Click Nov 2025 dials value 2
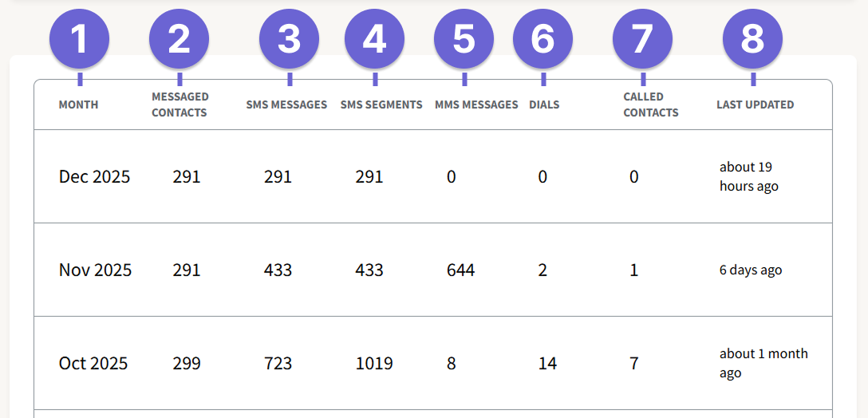Image resolution: width=868 pixels, height=418 pixels. click(542, 270)
